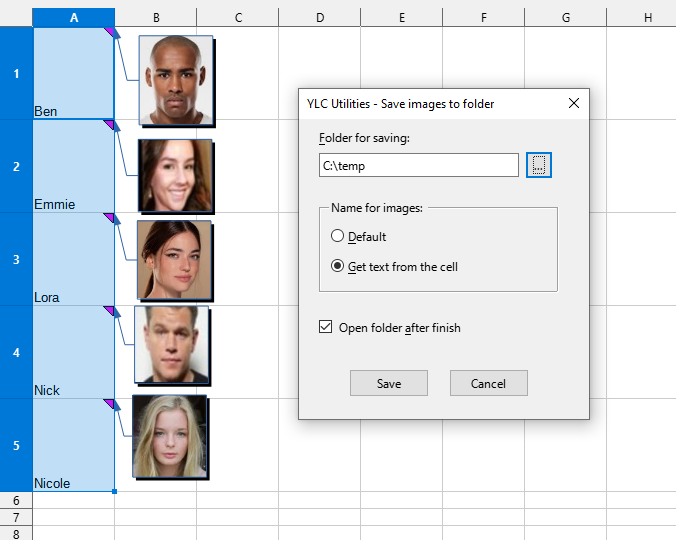Close the Save images to folder dialog
676x540 pixels.
(x=573, y=103)
